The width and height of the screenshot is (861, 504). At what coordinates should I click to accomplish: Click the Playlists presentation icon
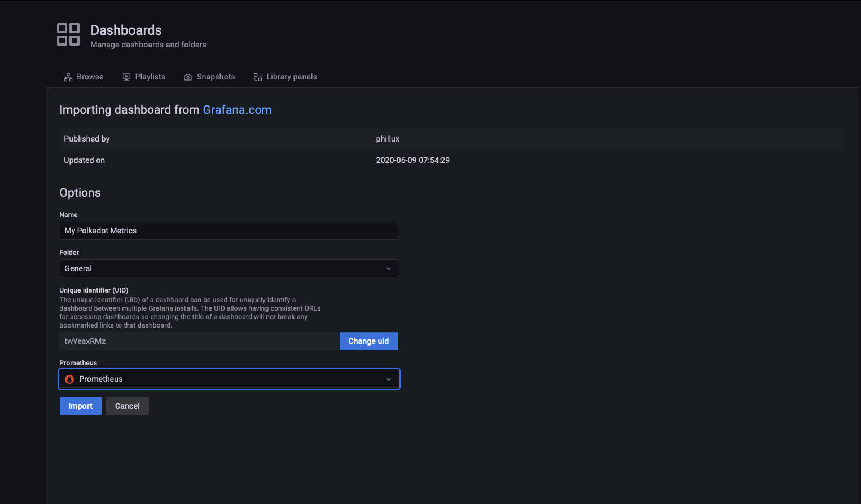(x=126, y=77)
